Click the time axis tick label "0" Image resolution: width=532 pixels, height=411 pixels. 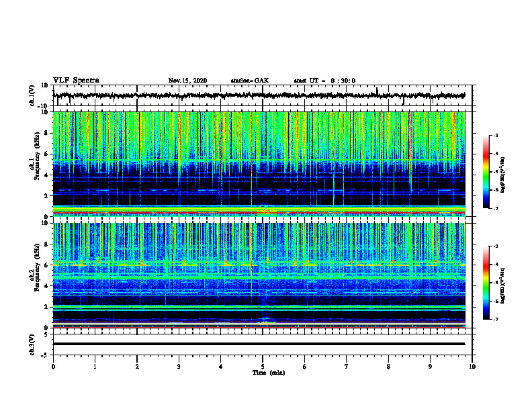point(53,367)
